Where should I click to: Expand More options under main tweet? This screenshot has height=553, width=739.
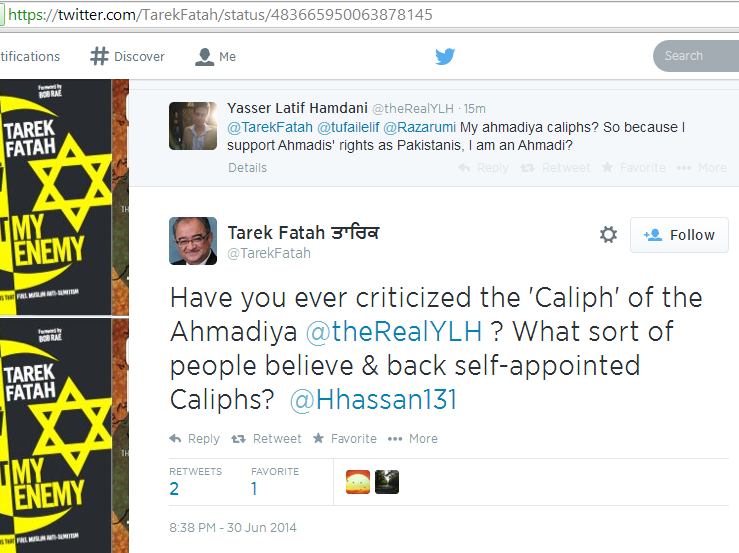pyautogui.click(x=412, y=439)
